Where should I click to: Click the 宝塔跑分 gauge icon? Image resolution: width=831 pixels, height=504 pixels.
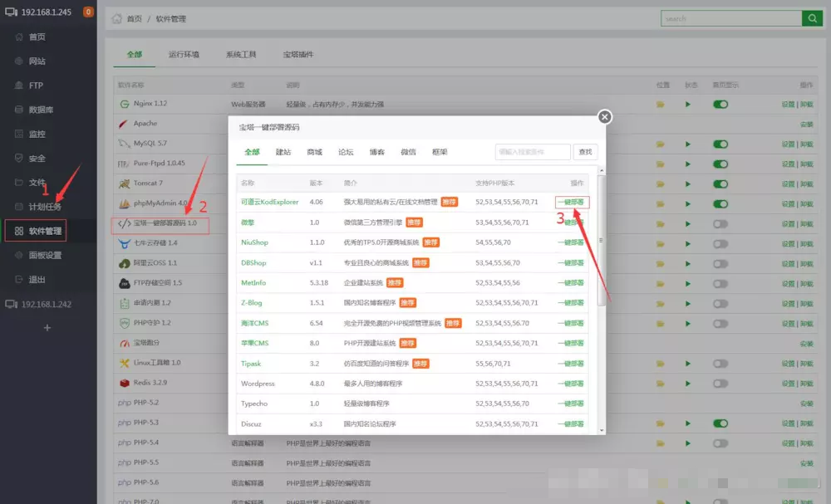[x=125, y=343]
